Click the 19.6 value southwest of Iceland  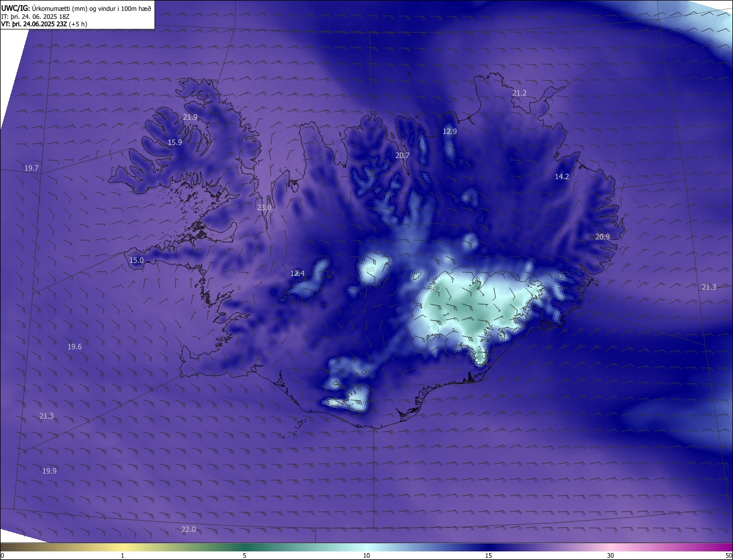(x=74, y=346)
